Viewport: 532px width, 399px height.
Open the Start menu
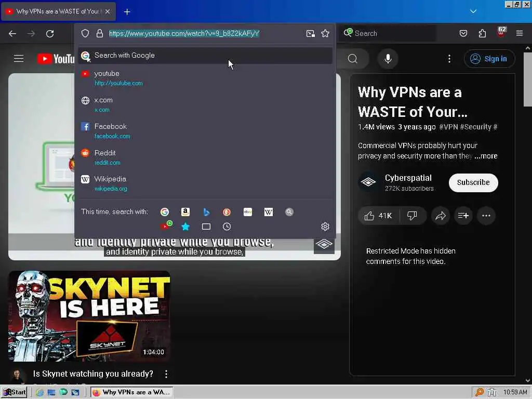(14, 392)
